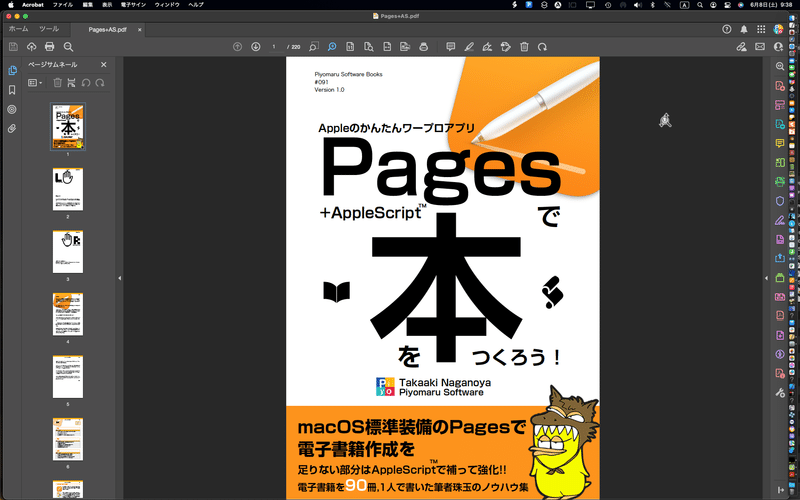Open the 電子サイン menu
This screenshot has width=800, height=500.
coord(133,5)
